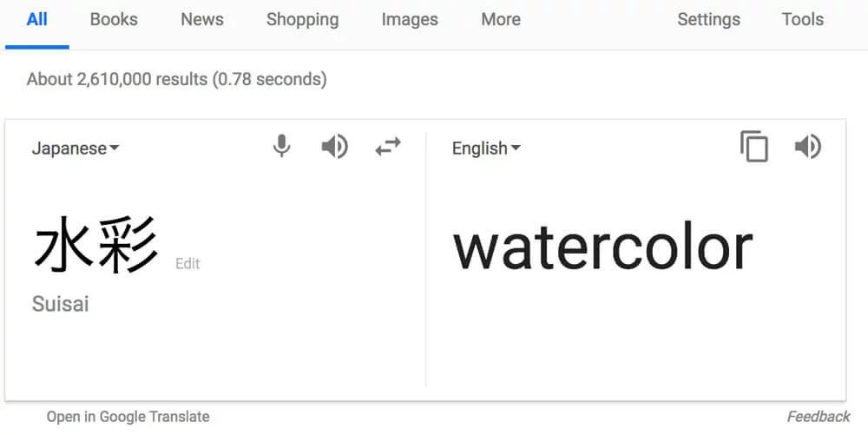The width and height of the screenshot is (868, 435).
Task: Open the search Tools options
Action: coord(803,20)
